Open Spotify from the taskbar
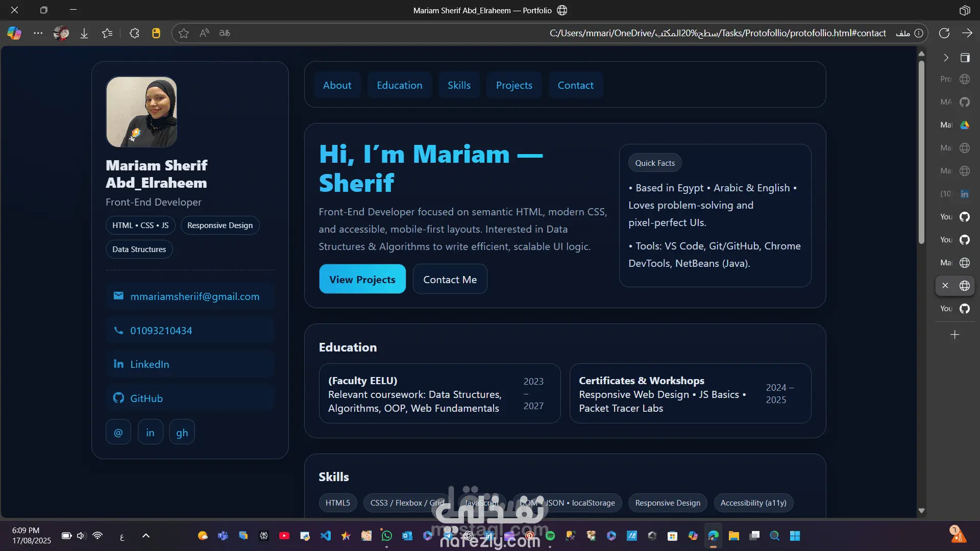Viewport: 980px width, 551px height. click(x=550, y=536)
